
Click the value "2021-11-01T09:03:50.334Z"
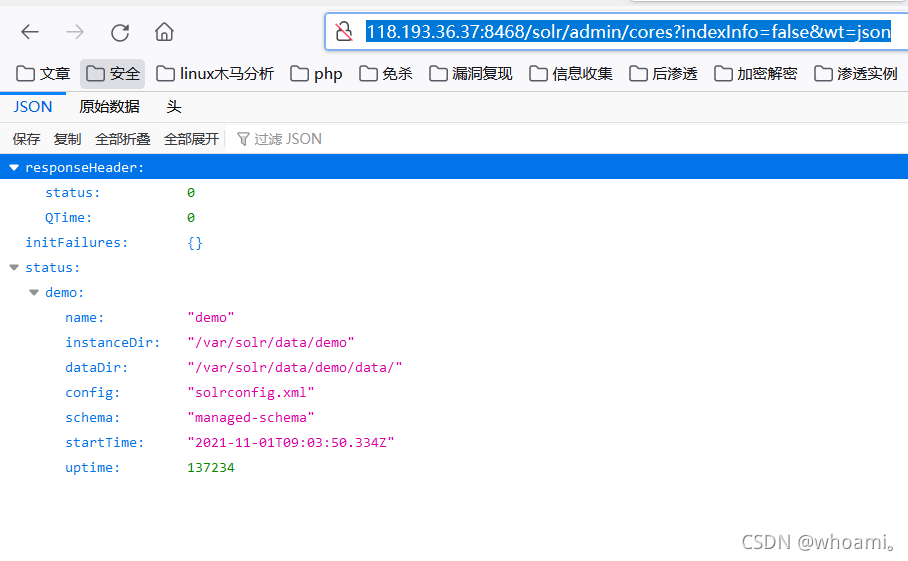point(291,442)
